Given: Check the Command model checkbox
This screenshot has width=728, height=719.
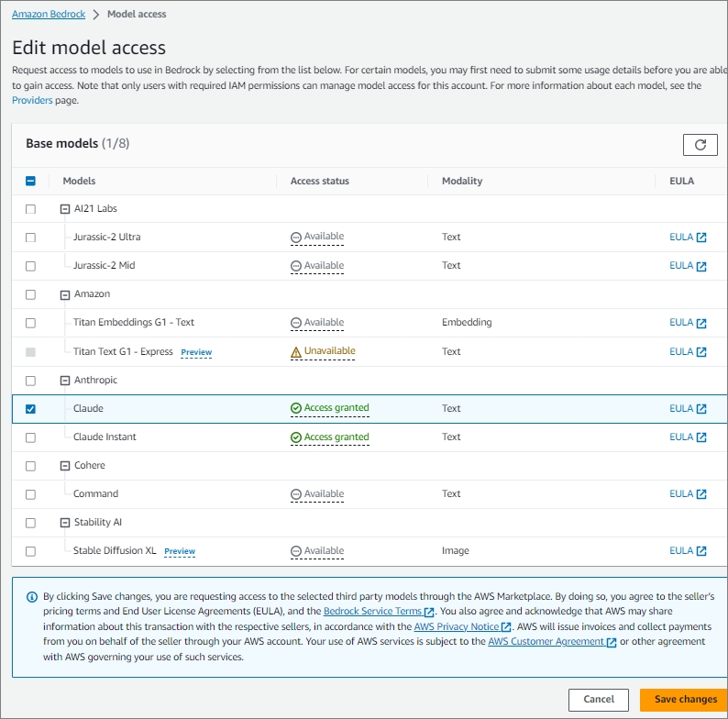Looking at the screenshot, I should (x=30, y=494).
